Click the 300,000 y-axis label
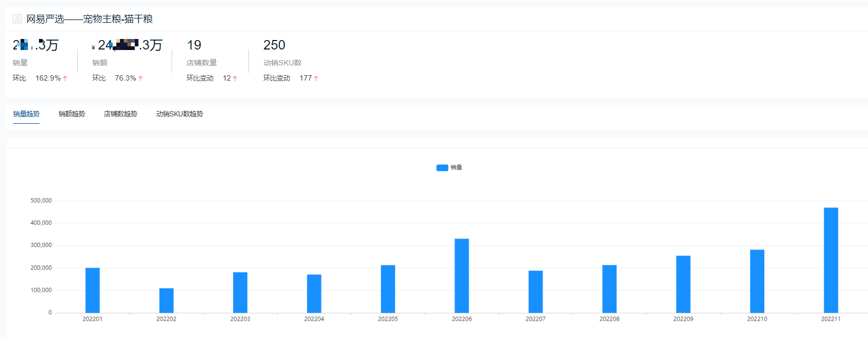Screen dimensions: 868x337 [x=41, y=245]
